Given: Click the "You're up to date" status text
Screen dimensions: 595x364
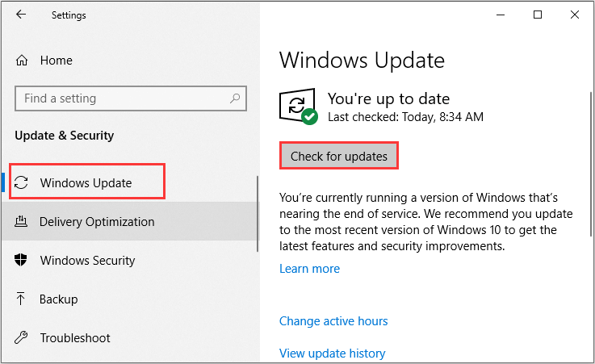Looking at the screenshot, I should [x=388, y=98].
